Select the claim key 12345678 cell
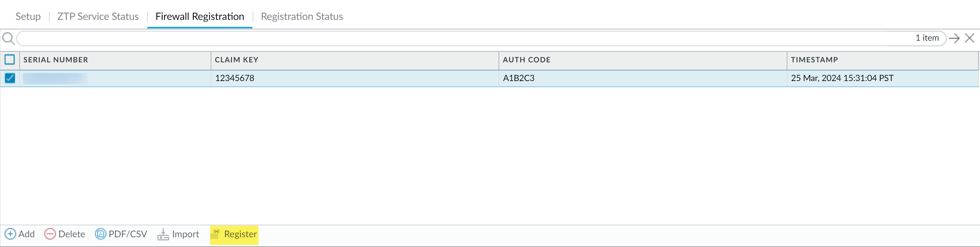Viewport: 980px width, 247px height. [235, 78]
